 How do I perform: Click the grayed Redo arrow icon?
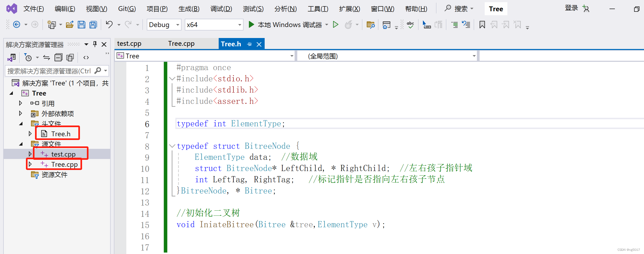coord(128,25)
